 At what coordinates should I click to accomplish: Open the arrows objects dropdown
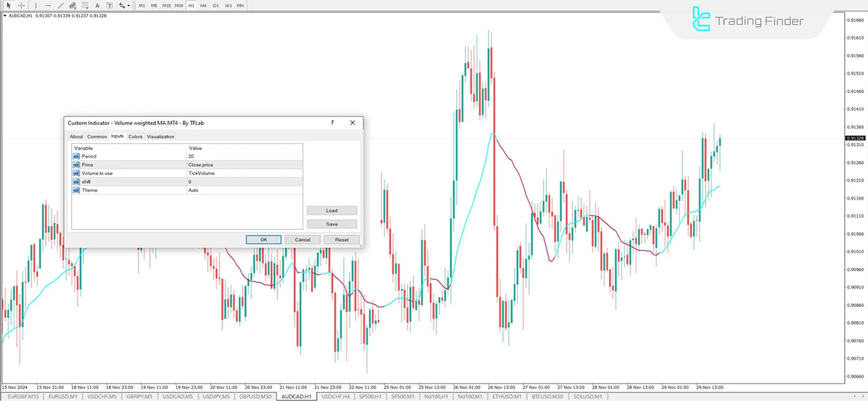(124, 6)
